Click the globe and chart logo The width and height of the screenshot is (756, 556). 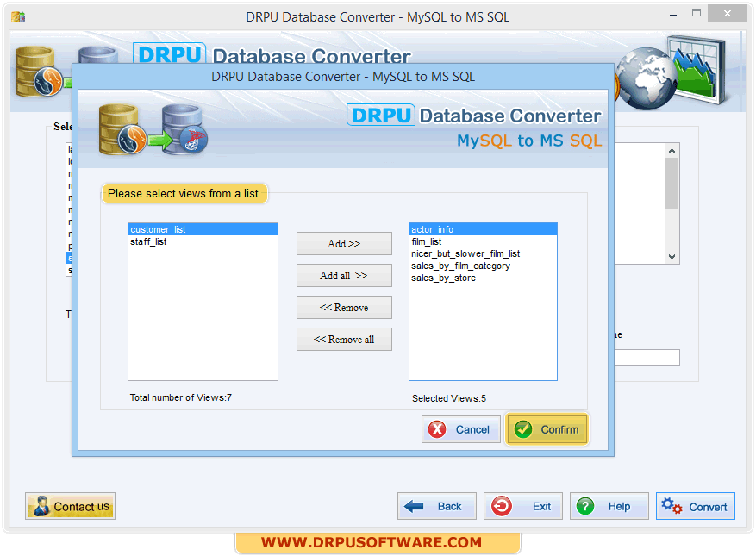672,72
